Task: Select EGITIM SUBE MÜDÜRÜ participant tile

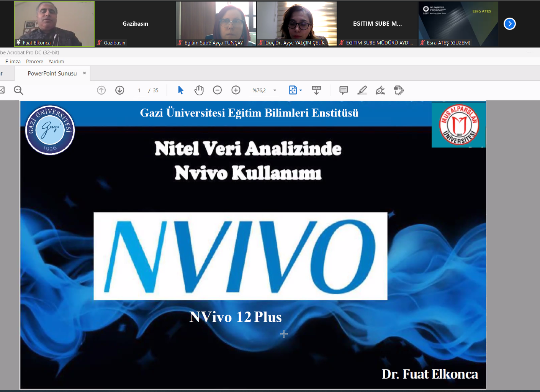Action: click(378, 24)
